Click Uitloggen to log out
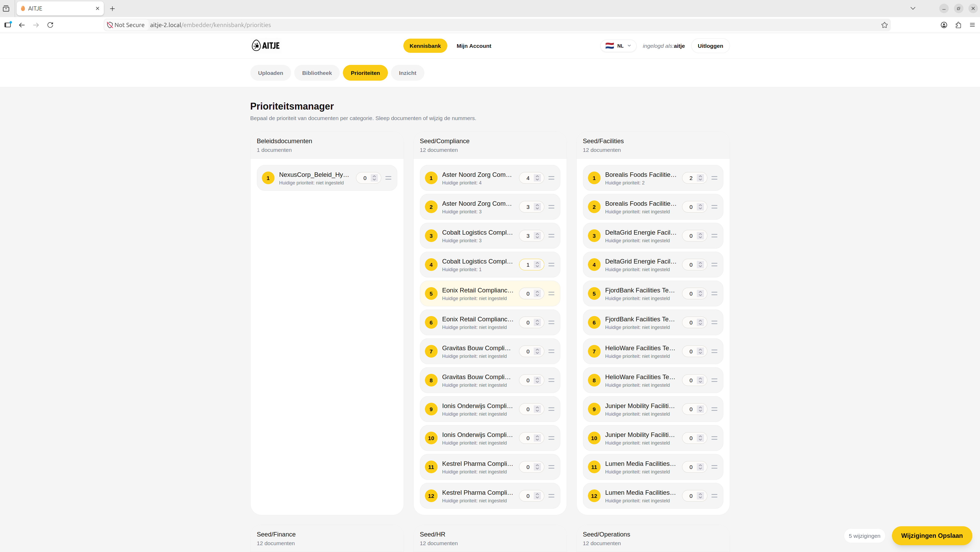 (710, 46)
